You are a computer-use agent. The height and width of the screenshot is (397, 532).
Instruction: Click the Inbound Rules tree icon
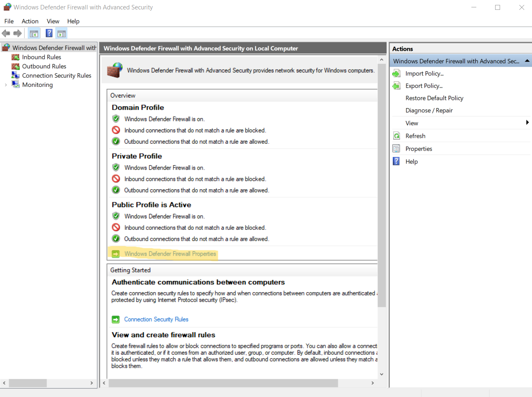click(16, 57)
